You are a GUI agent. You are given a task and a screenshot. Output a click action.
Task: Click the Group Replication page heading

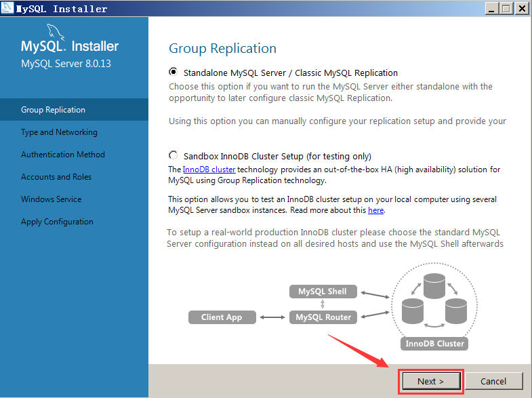click(222, 49)
